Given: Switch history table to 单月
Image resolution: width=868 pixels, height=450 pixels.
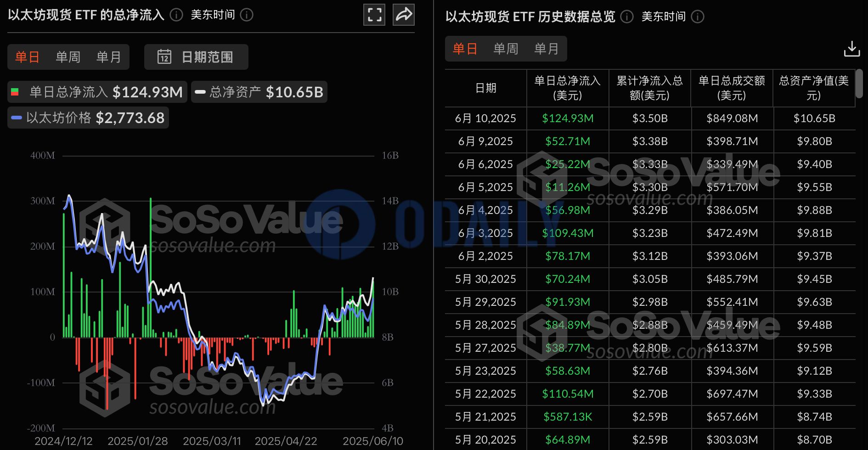Looking at the screenshot, I should (x=547, y=49).
